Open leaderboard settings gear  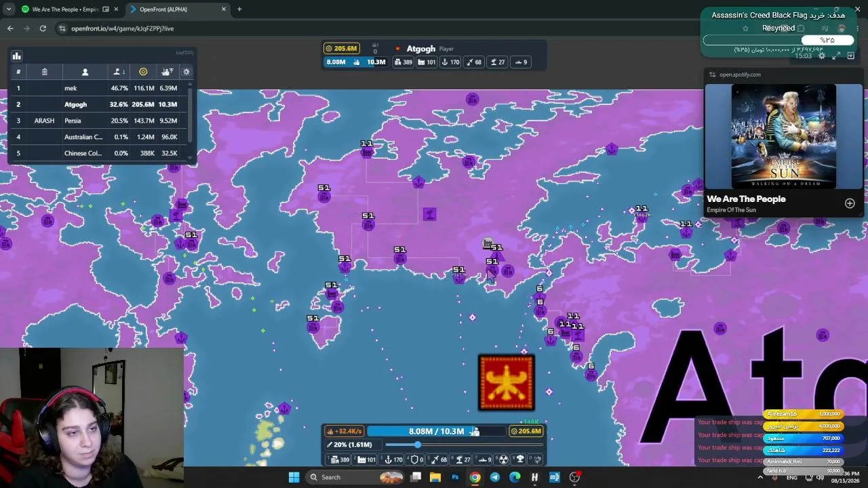186,72
